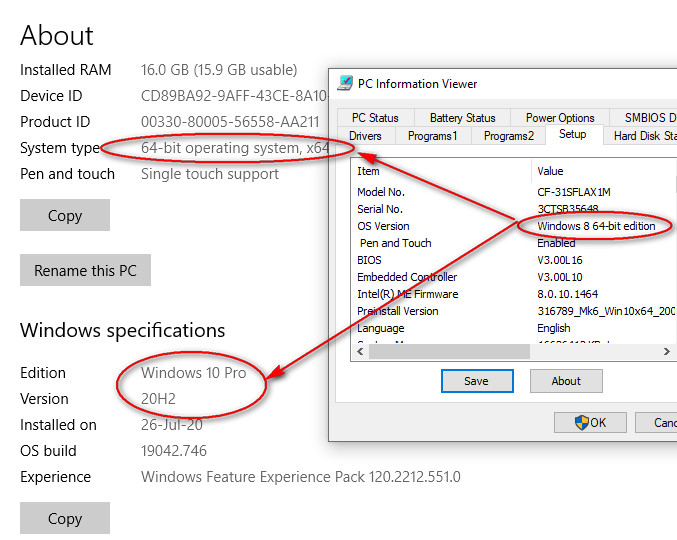The image size is (677, 540).
Task: Click the Product ID value 00330-80005-56558-AA211
Action: pyautogui.click(x=230, y=122)
